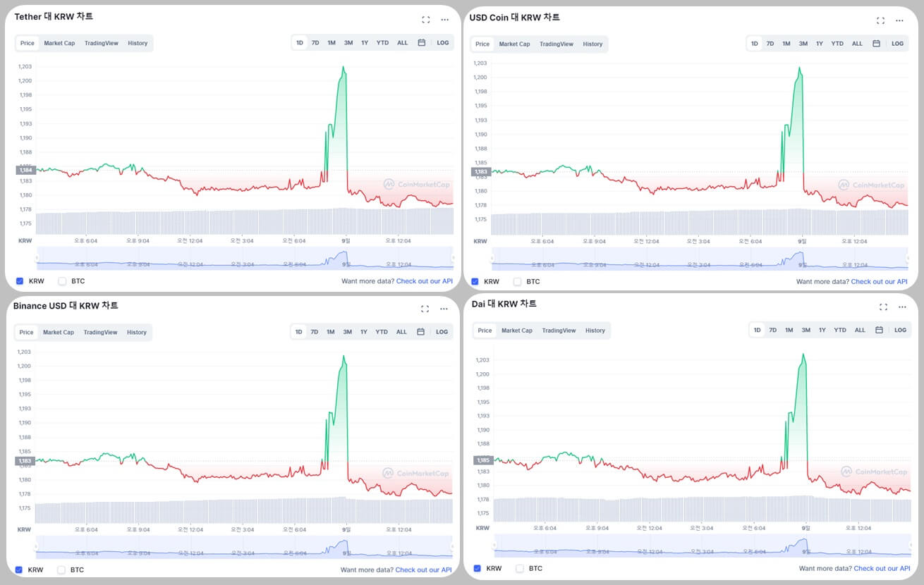The image size is (924, 585).
Task: Select 1D range on Binance USD chart
Action: (298, 332)
